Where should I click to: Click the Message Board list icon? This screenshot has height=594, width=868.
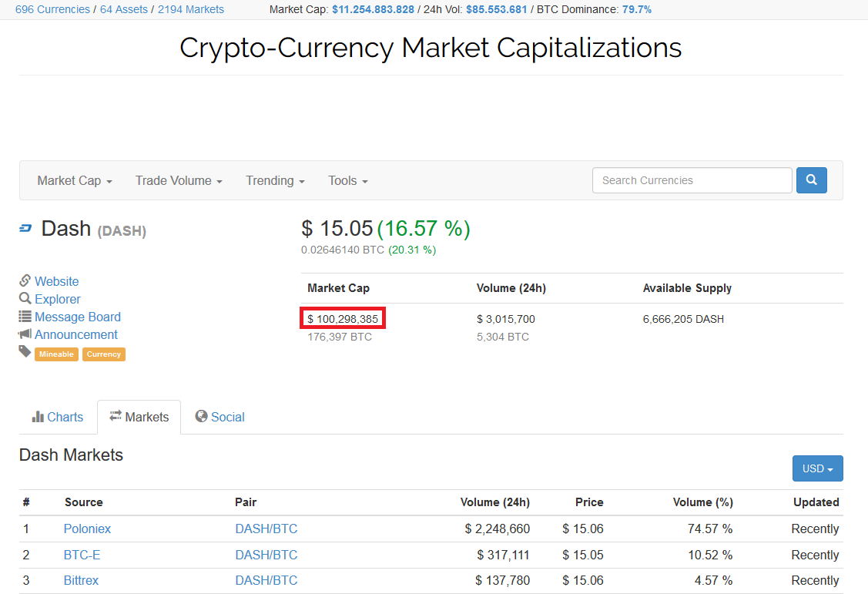(25, 317)
